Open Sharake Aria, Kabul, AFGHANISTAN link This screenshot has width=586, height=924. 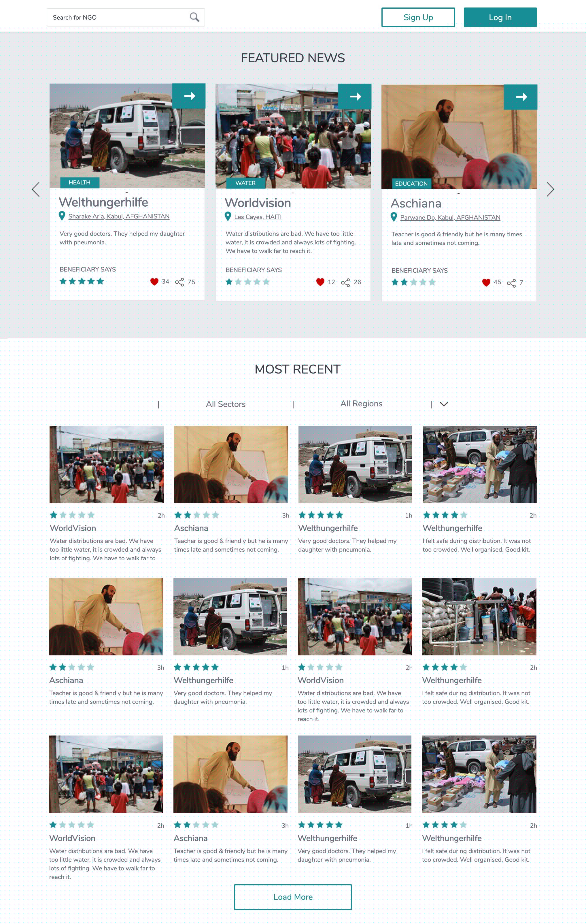pyautogui.click(x=119, y=216)
